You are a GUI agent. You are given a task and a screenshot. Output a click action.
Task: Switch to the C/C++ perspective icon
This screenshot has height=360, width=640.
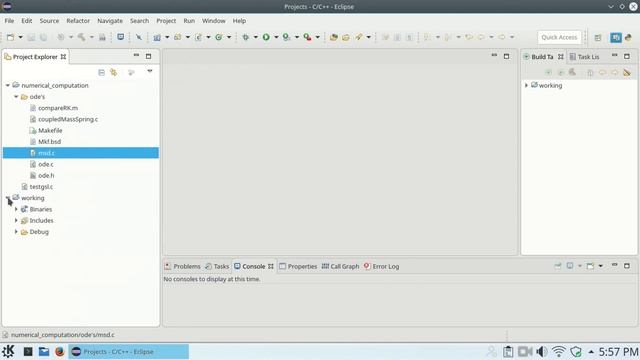[x=616, y=38]
